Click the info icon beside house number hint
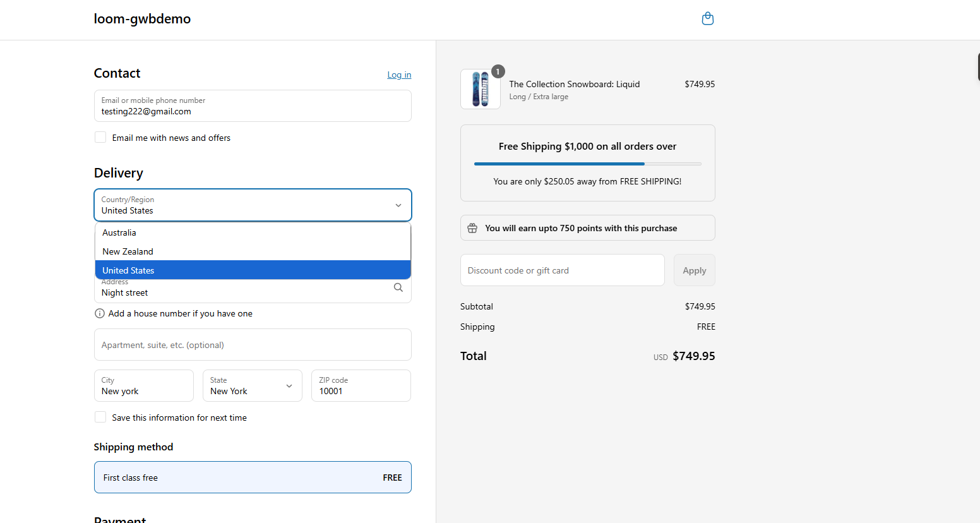The image size is (980, 523). [99, 313]
